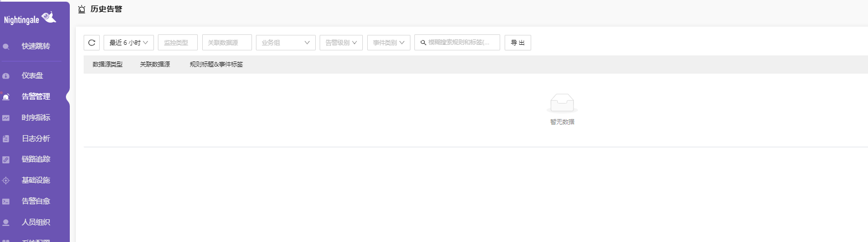The width and height of the screenshot is (868, 242).
Task: Navigate to 链路追踪
Action: click(x=36, y=159)
